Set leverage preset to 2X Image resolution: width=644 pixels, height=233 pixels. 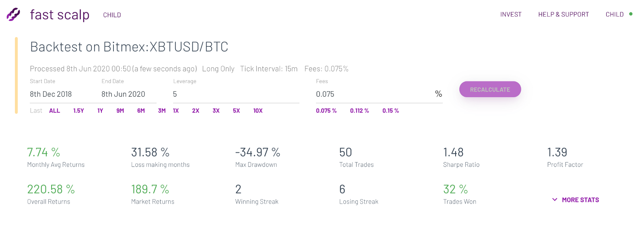coord(196,110)
